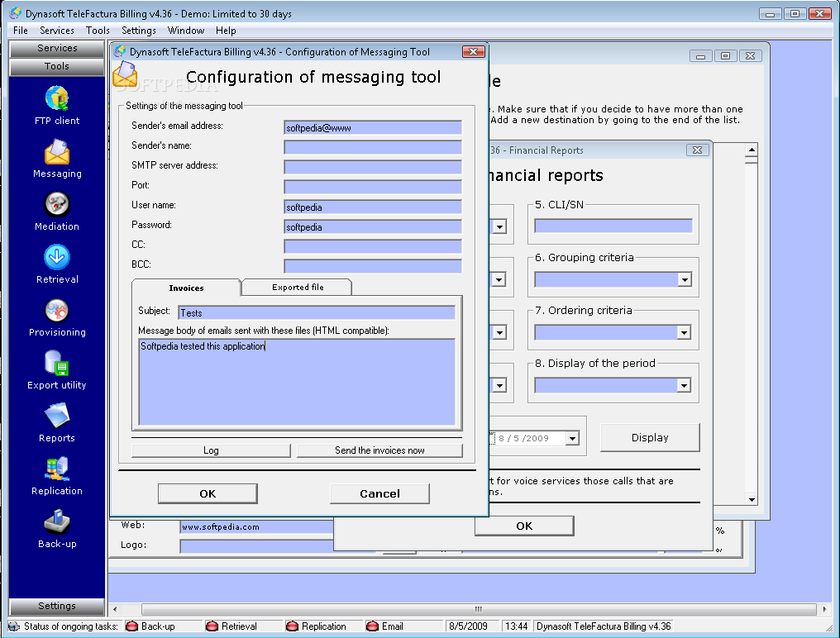
Task: Open the Ordering criteria dropdown
Action: point(684,332)
